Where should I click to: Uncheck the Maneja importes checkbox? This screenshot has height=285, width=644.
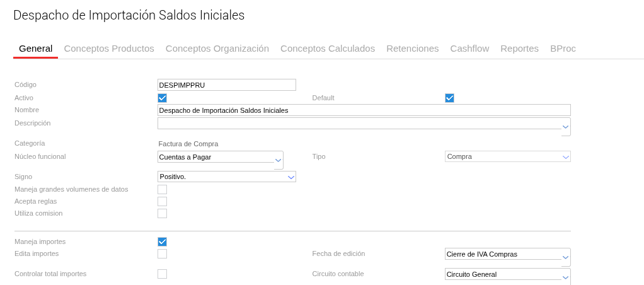[162, 241]
